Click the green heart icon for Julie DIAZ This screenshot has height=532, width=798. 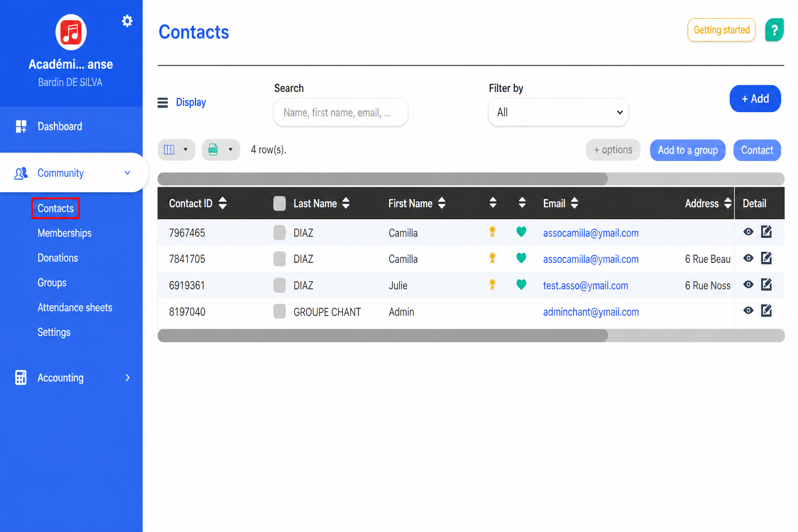point(521,284)
